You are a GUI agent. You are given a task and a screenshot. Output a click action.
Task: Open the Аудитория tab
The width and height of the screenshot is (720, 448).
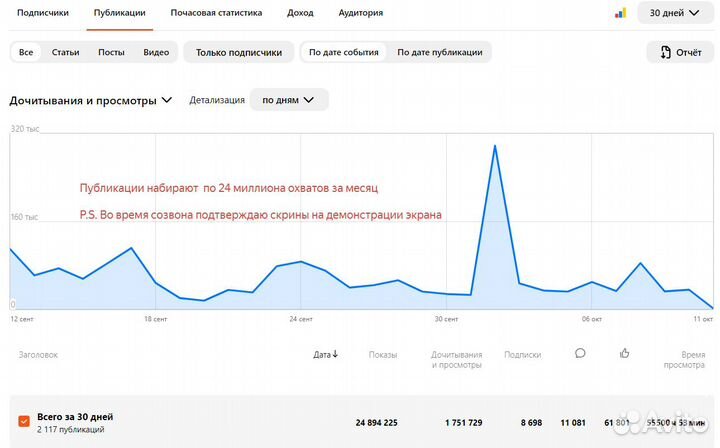361,13
